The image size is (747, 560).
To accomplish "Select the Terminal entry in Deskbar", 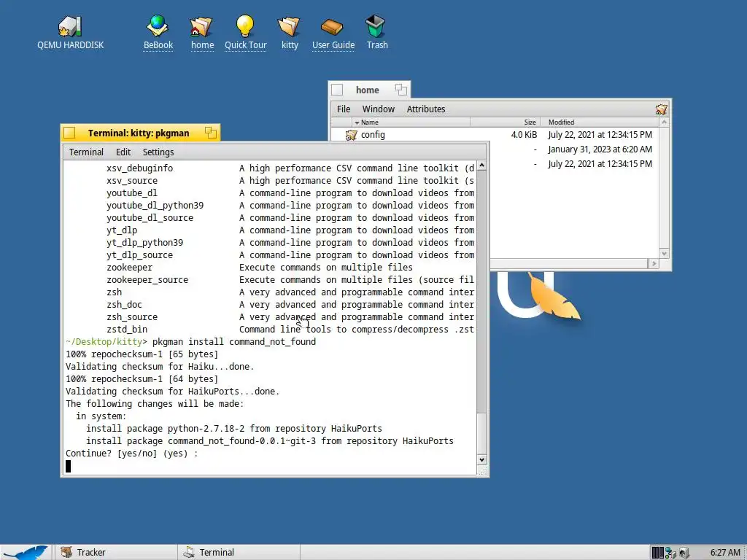I will coord(239,553).
